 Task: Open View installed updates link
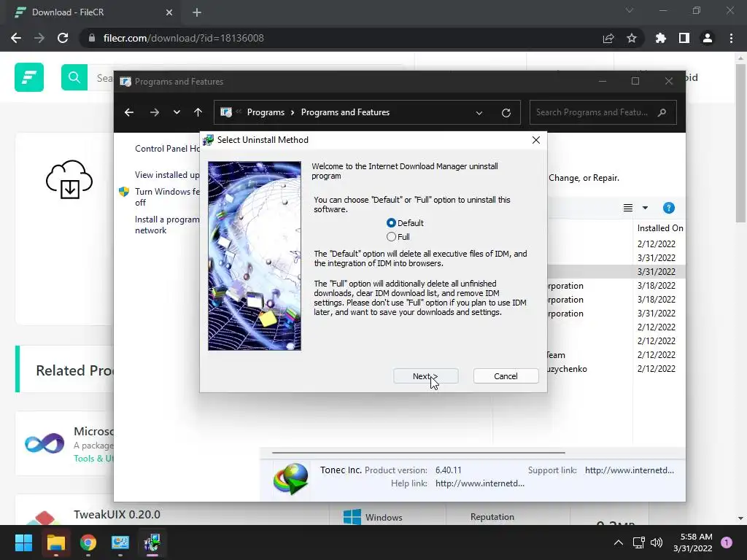click(x=167, y=175)
